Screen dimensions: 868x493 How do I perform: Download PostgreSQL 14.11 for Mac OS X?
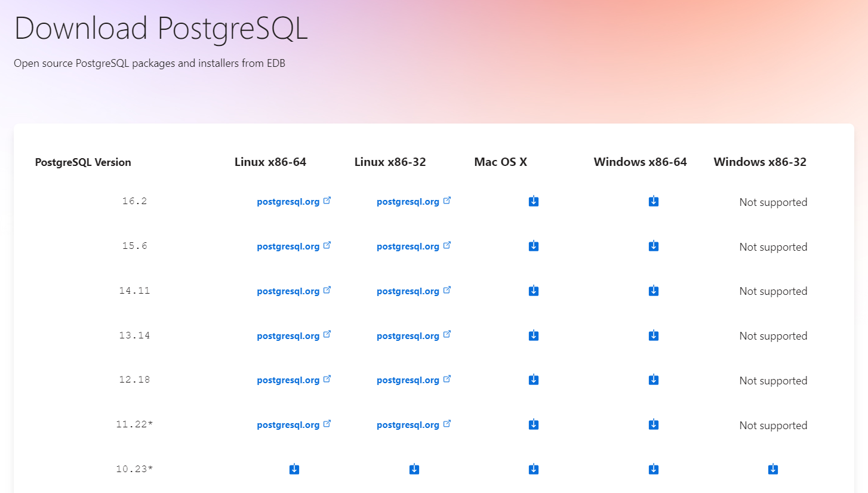(534, 291)
